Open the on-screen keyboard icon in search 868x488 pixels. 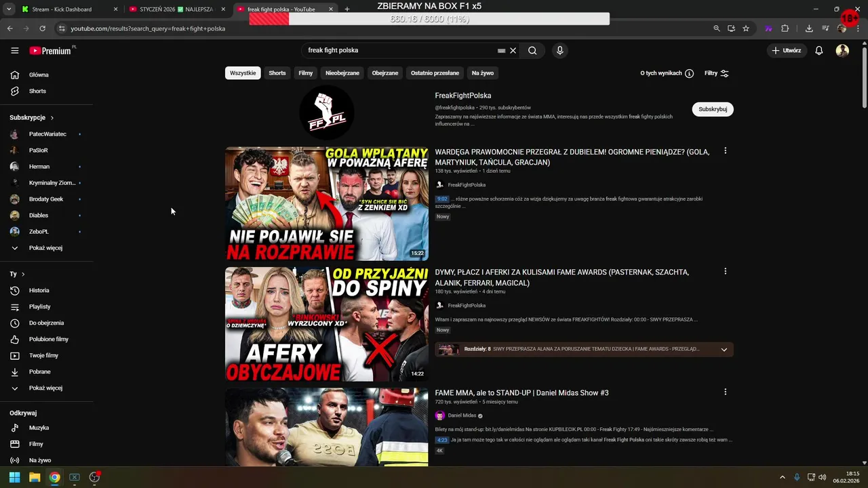tap(502, 50)
